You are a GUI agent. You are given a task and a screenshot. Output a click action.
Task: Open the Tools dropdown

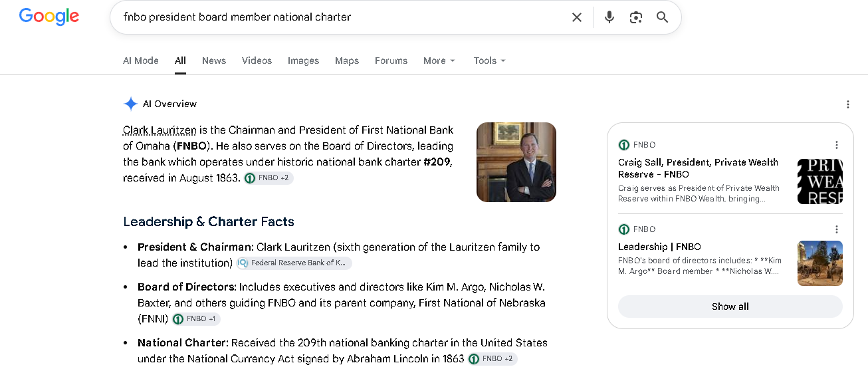point(490,61)
